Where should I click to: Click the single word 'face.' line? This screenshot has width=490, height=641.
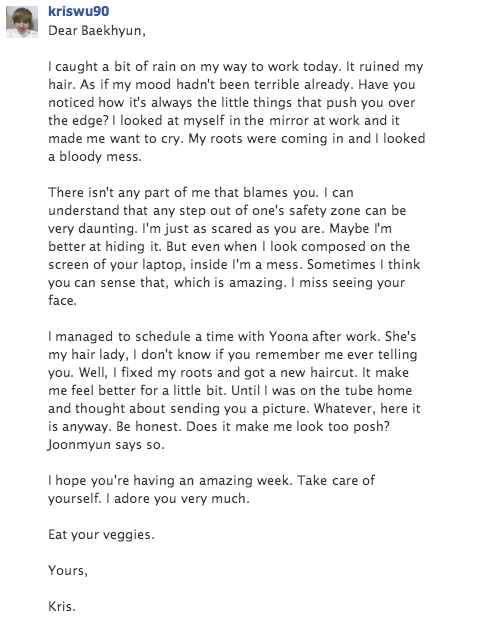63,300
